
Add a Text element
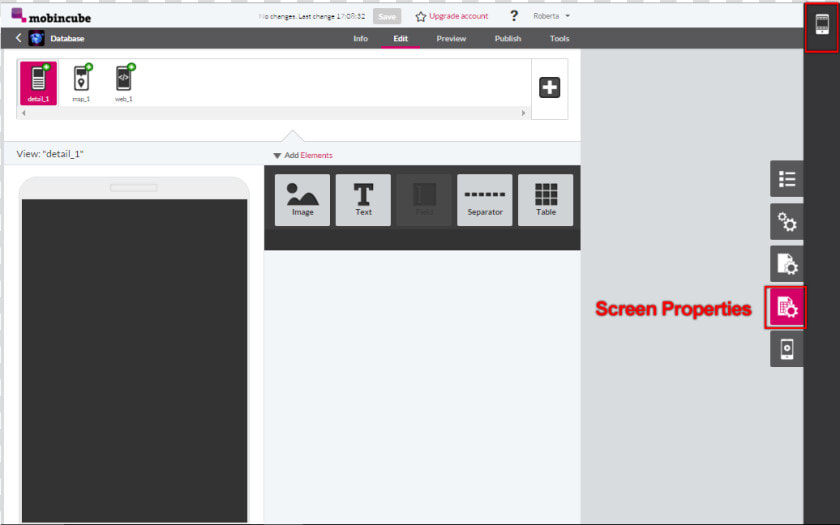coord(363,200)
